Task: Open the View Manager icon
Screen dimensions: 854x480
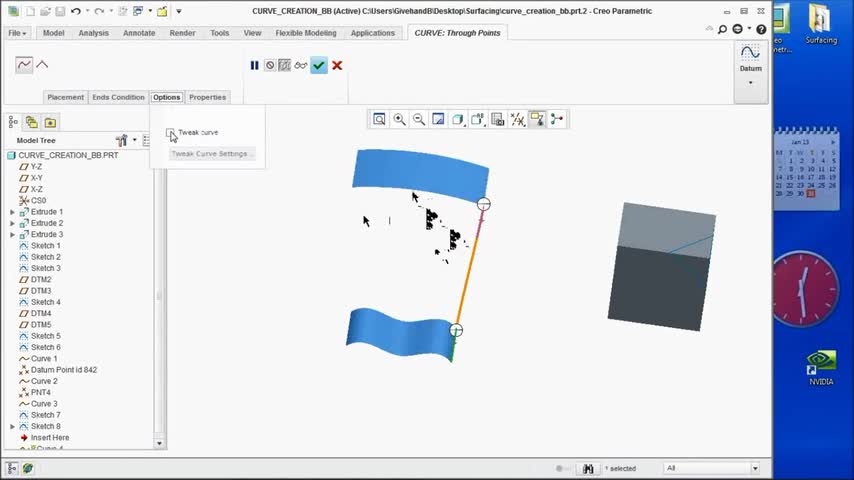Action: [497, 119]
